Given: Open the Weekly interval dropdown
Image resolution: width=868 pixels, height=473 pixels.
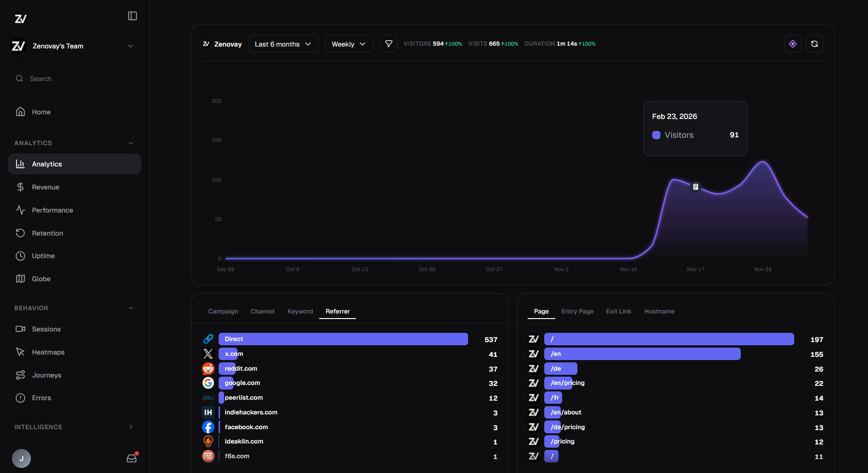Looking at the screenshot, I should (349, 44).
